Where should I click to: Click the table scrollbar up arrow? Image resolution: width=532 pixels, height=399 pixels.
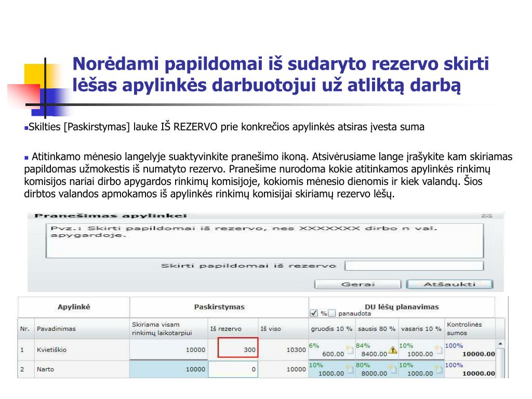coord(500,344)
